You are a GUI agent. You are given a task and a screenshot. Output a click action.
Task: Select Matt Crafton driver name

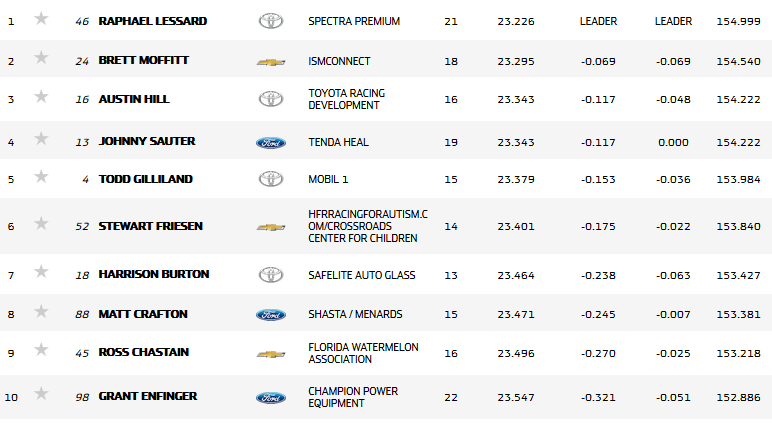click(143, 314)
